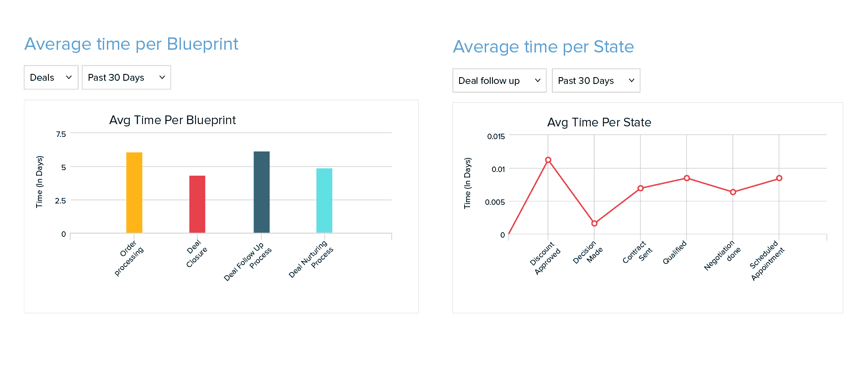The width and height of the screenshot is (868, 365).
Task: Click the Scheduled Appointment axis label
Action: point(767,261)
